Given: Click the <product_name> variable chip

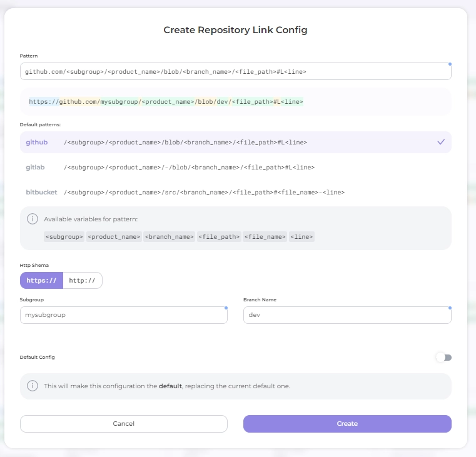Looking at the screenshot, I should tap(114, 237).
